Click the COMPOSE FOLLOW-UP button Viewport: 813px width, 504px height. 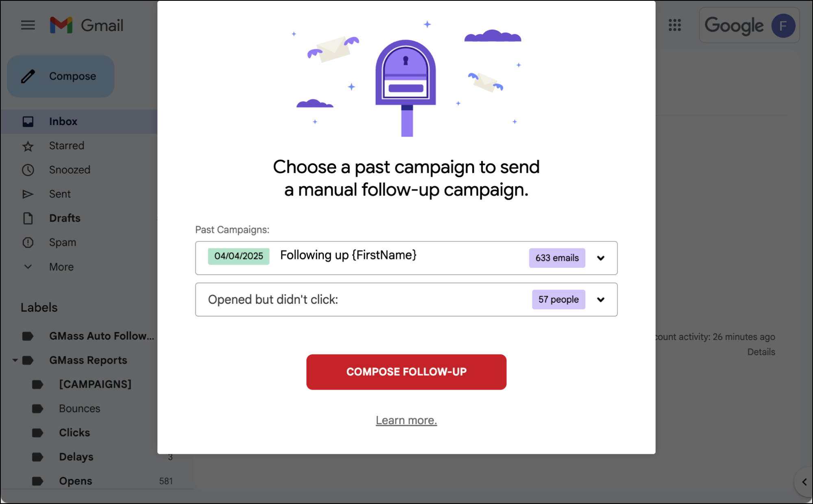(x=406, y=372)
